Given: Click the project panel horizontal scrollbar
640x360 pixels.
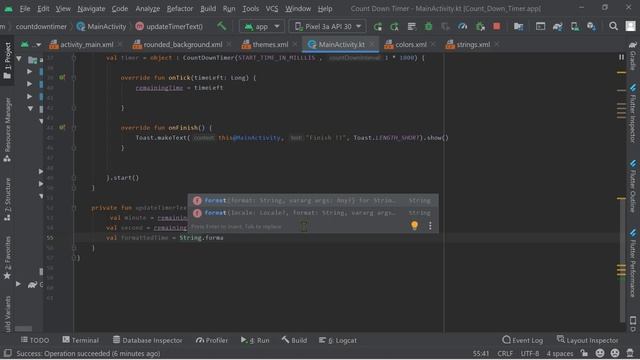Looking at the screenshot, I should point(23,328).
